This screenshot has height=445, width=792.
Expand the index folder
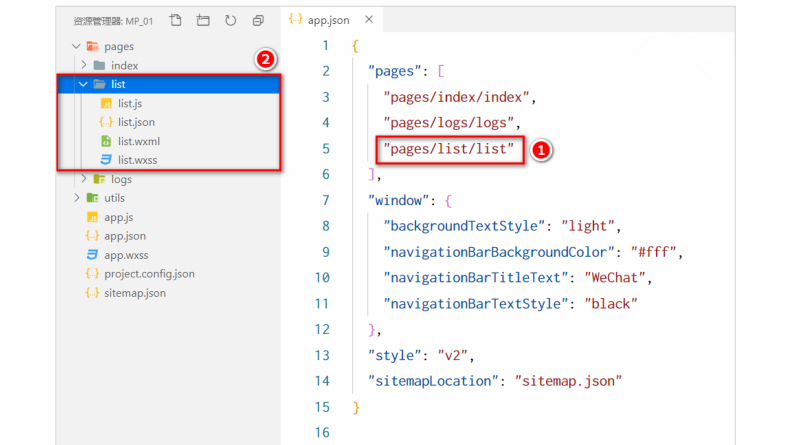point(85,65)
